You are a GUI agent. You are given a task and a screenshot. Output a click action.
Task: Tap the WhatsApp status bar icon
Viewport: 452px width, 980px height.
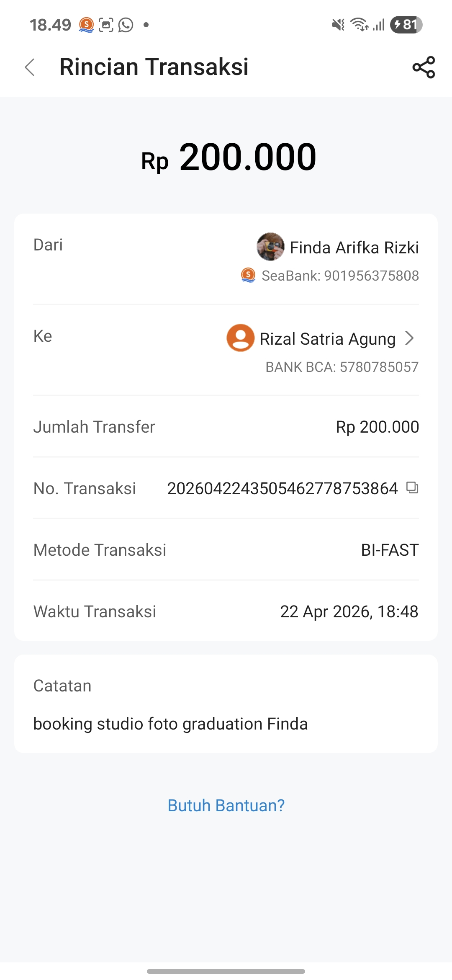[x=126, y=25]
